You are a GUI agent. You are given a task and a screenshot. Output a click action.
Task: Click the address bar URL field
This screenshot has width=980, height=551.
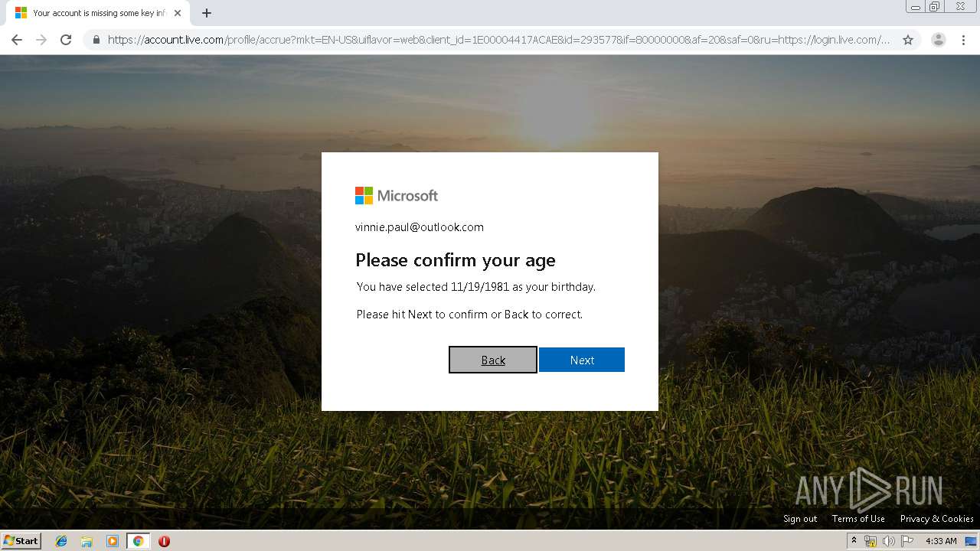(498, 40)
